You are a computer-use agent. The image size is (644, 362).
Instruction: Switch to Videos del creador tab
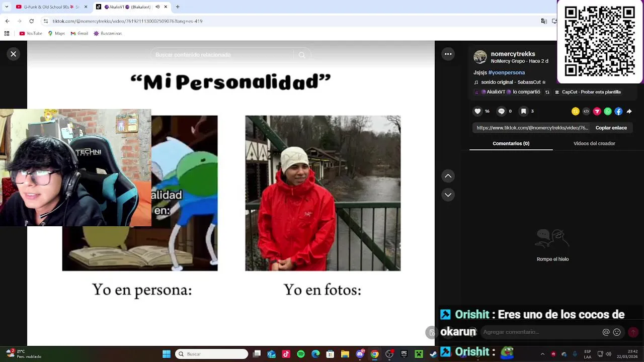[x=594, y=143]
